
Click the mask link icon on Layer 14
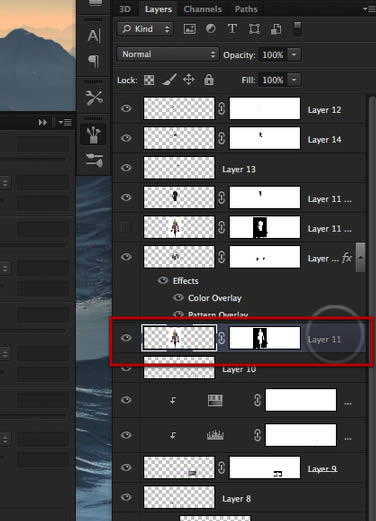pos(222,138)
